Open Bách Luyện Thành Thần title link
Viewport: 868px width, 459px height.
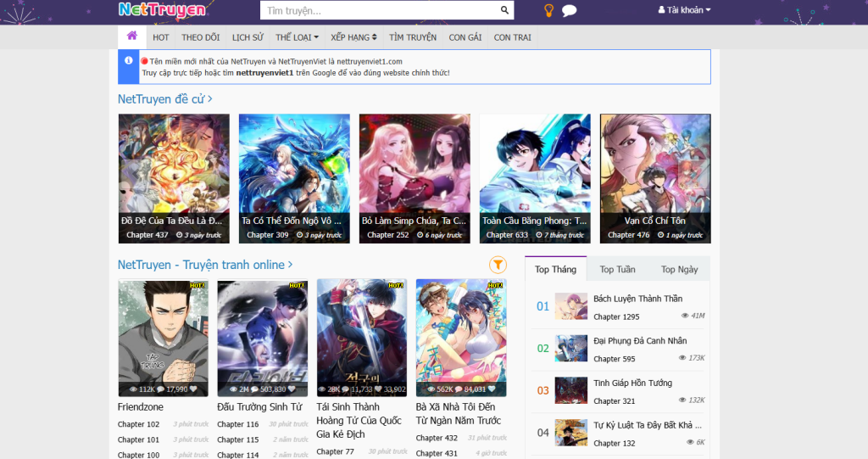coord(637,299)
